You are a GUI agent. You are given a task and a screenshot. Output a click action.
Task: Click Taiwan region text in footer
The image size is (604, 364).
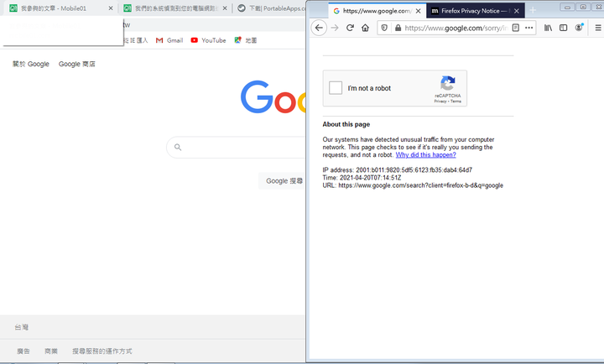22,327
